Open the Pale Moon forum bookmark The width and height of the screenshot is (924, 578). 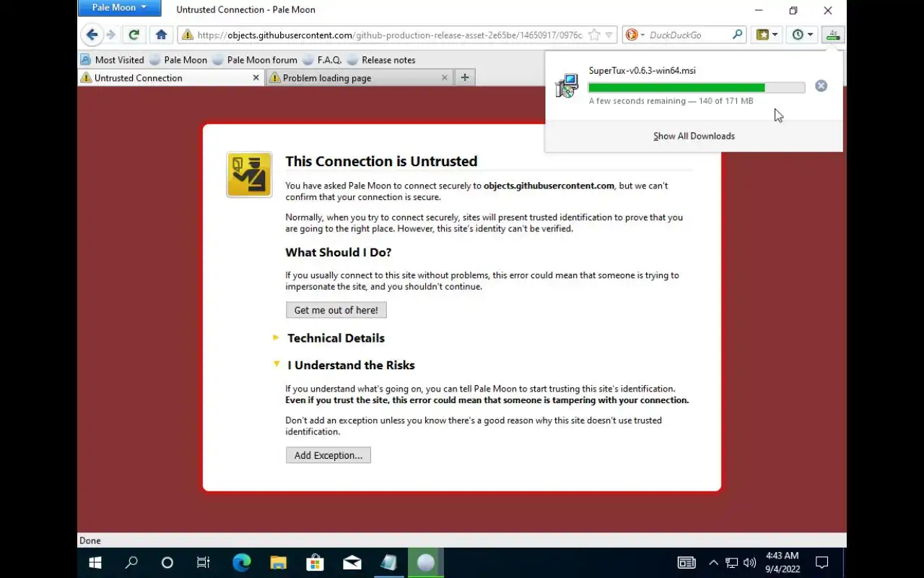[x=255, y=60]
